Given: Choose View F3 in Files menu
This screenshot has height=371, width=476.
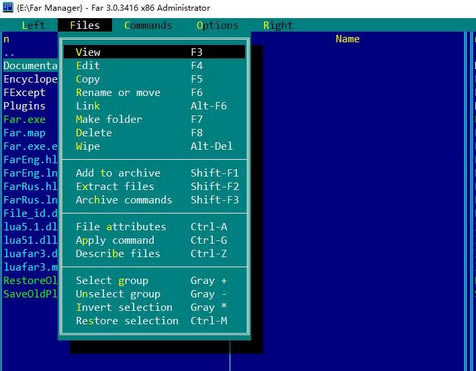Looking at the screenshot, I should [x=154, y=52].
